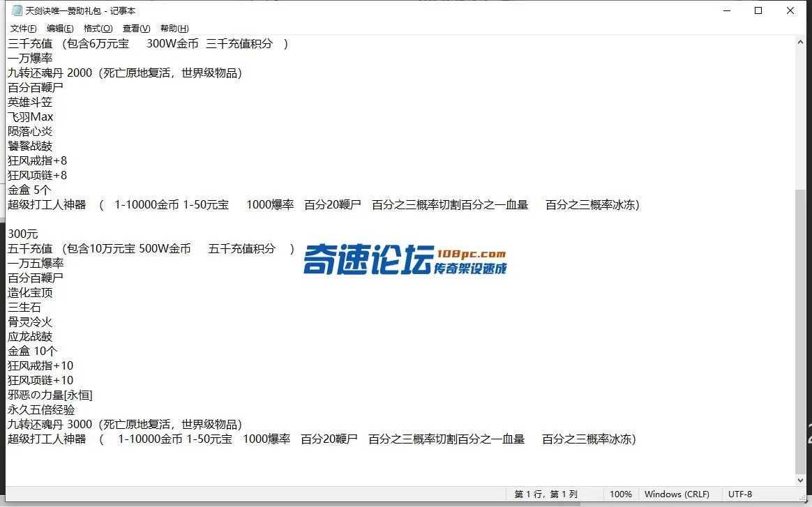Maximize the Notepad window

758,10
